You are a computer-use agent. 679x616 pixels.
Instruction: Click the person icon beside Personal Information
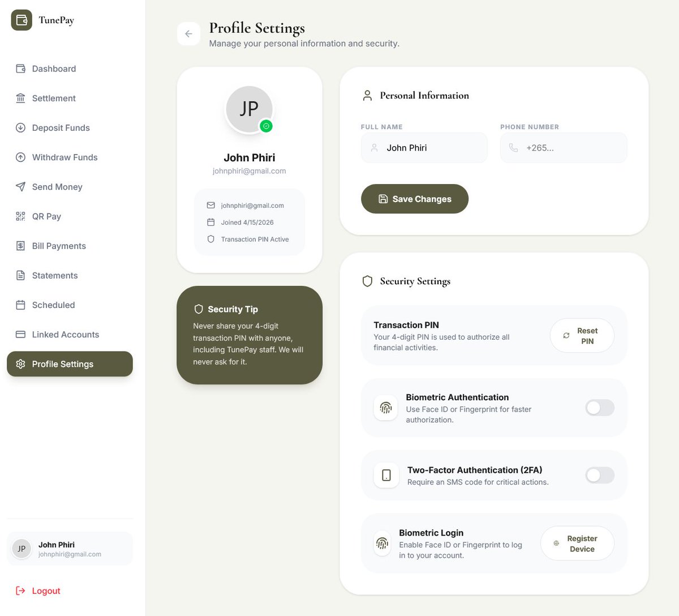367,95
